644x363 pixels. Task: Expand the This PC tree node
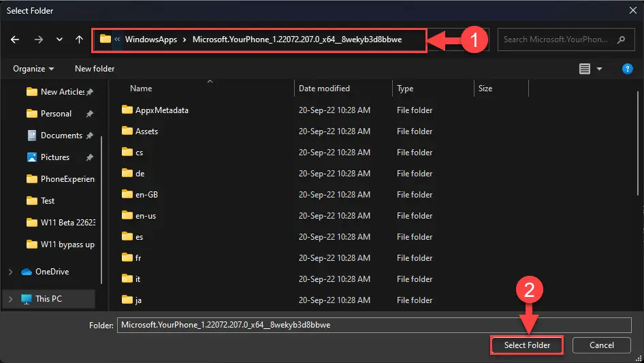click(11, 299)
